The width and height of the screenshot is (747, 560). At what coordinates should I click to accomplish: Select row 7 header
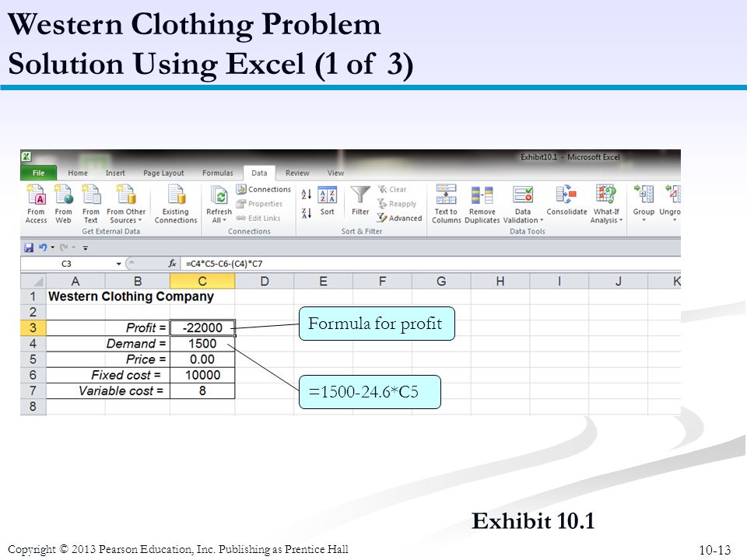point(33,391)
